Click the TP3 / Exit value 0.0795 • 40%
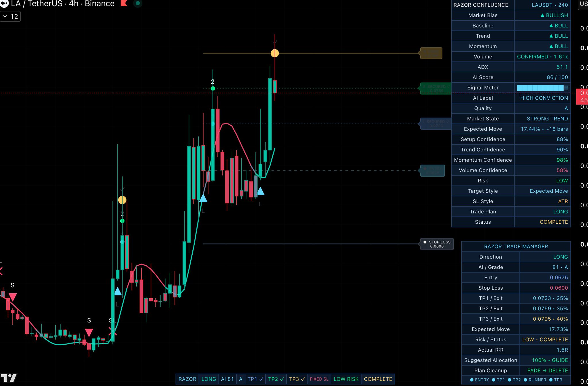The image size is (588, 386). click(550, 319)
